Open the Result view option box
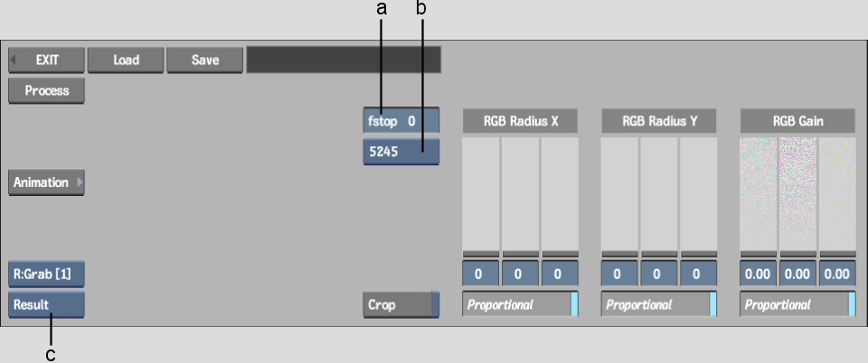This screenshot has height=363, width=868. pyautogui.click(x=46, y=305)
